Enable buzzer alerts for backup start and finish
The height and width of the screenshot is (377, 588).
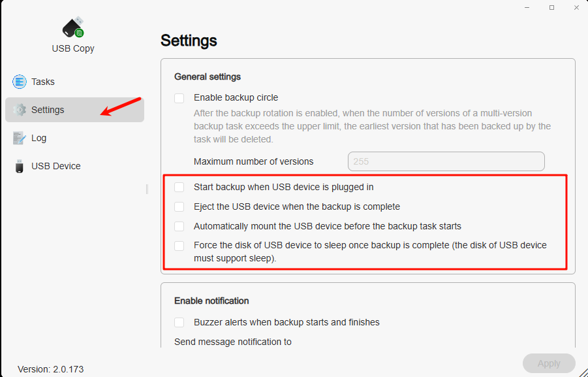(x=179, y=322)
